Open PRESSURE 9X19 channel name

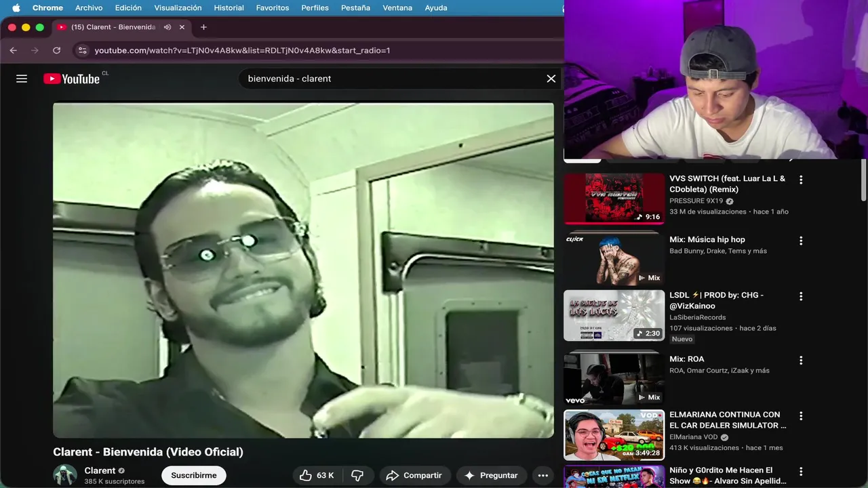[696, 201]
